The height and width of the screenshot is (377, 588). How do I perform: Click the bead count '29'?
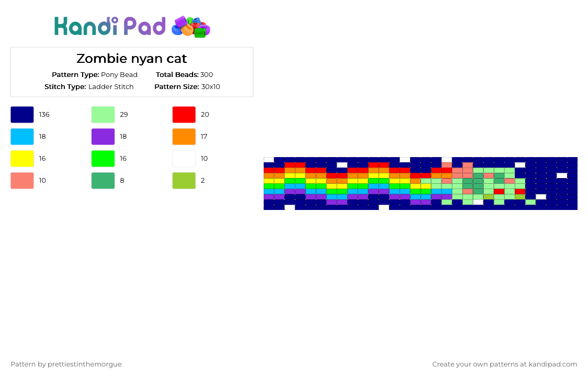124,115
